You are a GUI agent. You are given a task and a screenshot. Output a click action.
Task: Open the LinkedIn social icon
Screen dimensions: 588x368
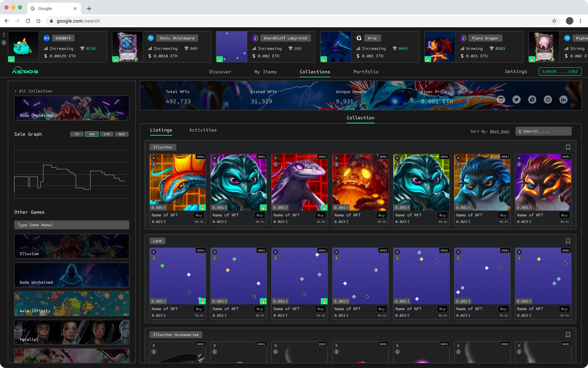(x=563, y=100)
